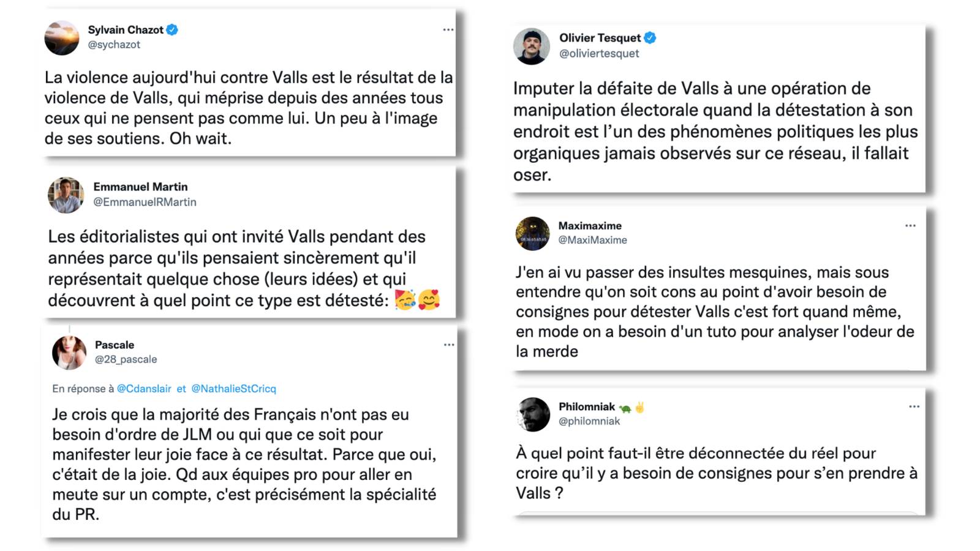Open the @NathalieStCricq mention link
980x551 pixels.
tap(233, 389)
